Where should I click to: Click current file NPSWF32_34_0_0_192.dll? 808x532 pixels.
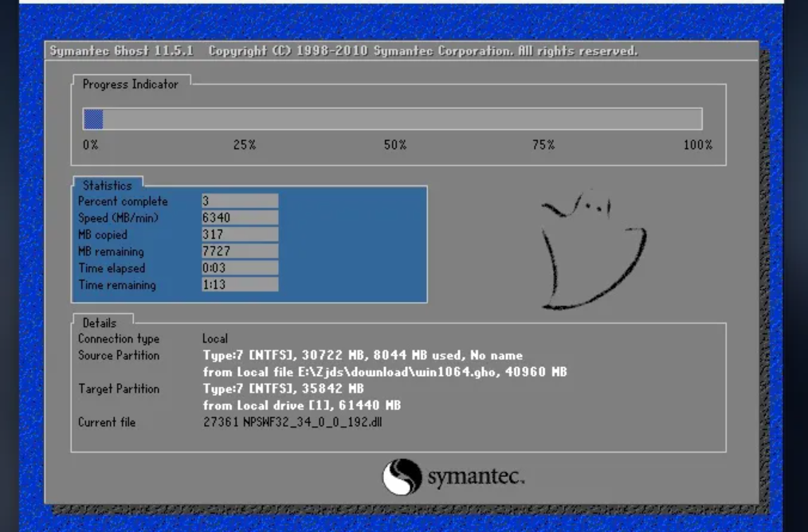point(292,422)
